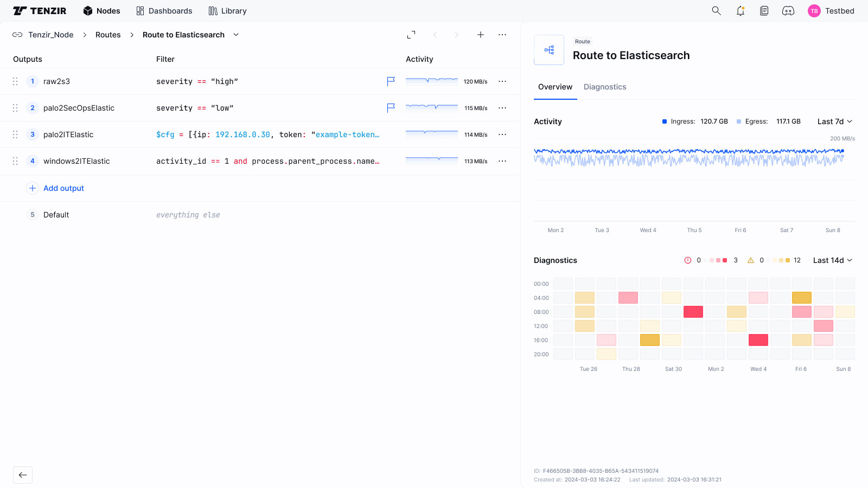Expand the Route to Elasticsearch breadcrumb dropdown
The height and width of the screenshot is (488, 868).
[x=236, y=35]
